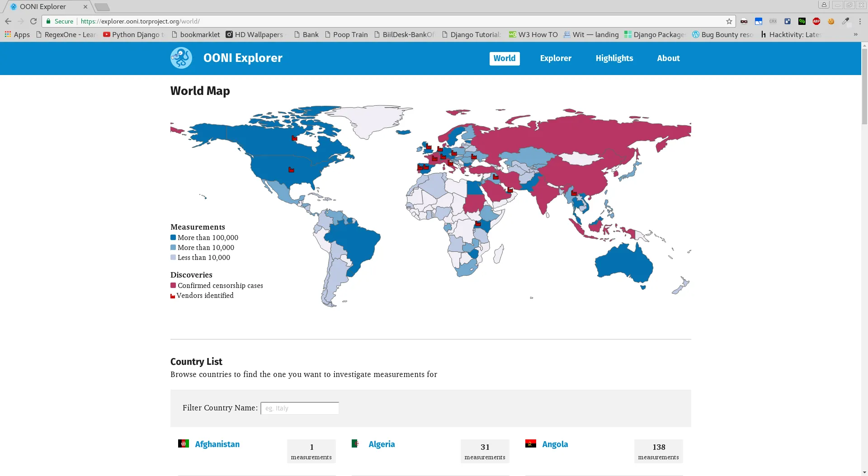Image resolution: width=868 pixels, height=476 pixels.
Task: Open the RegexOne bookmark
Action: 66,34
